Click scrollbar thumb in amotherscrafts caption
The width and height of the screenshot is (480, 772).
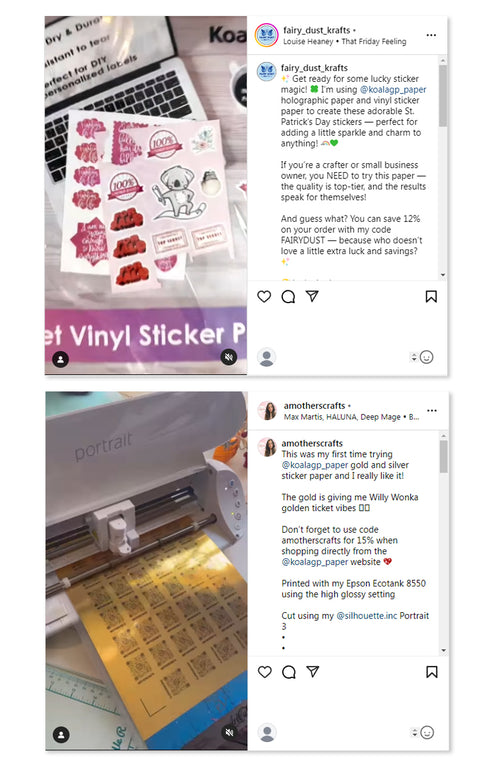point(444,456)
